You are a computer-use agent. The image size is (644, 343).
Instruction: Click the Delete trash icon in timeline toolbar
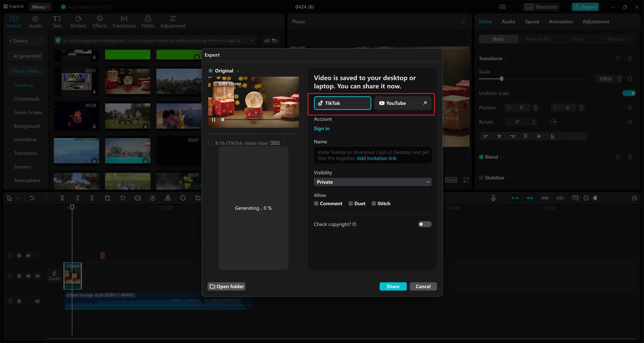[107, 198]
